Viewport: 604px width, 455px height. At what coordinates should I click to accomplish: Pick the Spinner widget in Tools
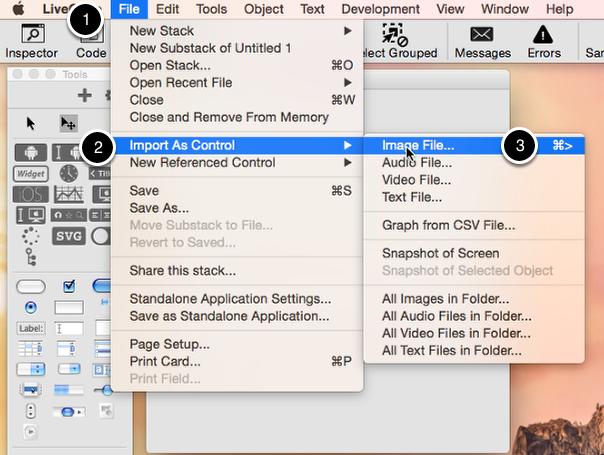31,236
